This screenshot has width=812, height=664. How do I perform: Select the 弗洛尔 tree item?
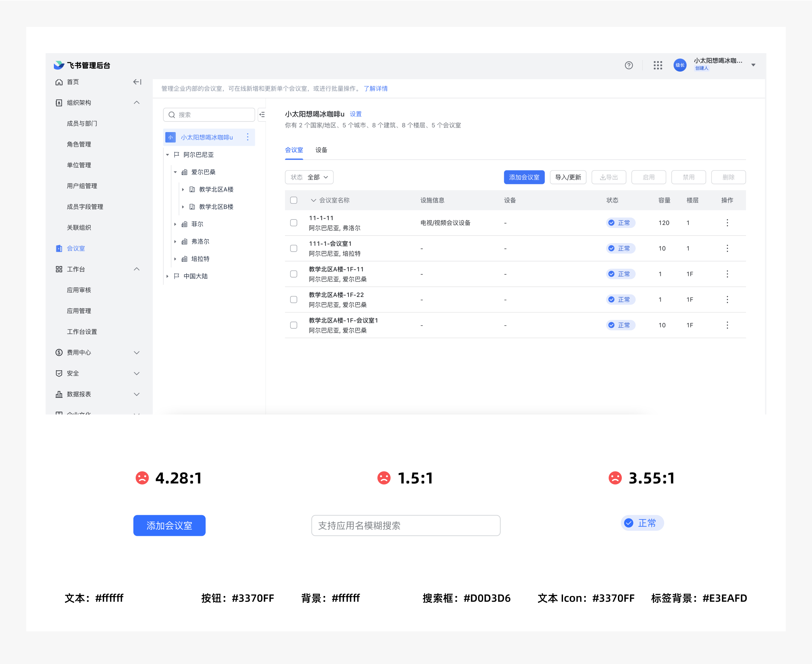tap(200, 241)
